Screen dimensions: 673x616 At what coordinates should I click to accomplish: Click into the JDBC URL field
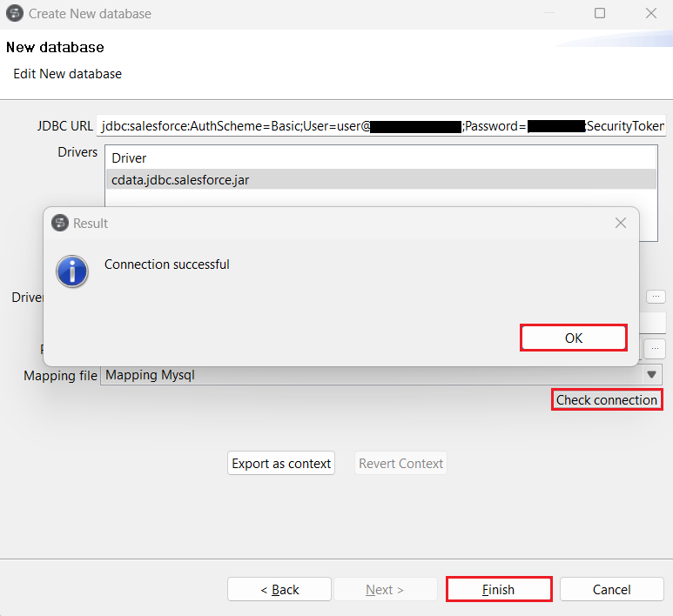[x=381, y=126]
